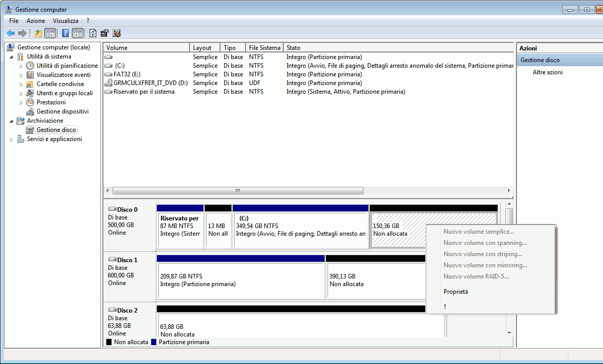Click the Utilità di sistema tools icon

click(20, 57)
